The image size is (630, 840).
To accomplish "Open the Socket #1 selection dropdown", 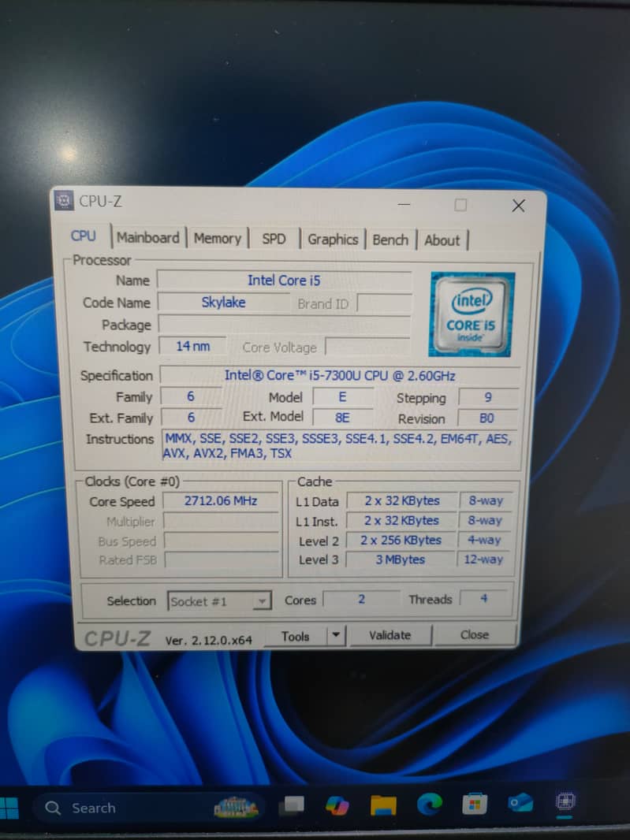I will click(x=219, y=601).
